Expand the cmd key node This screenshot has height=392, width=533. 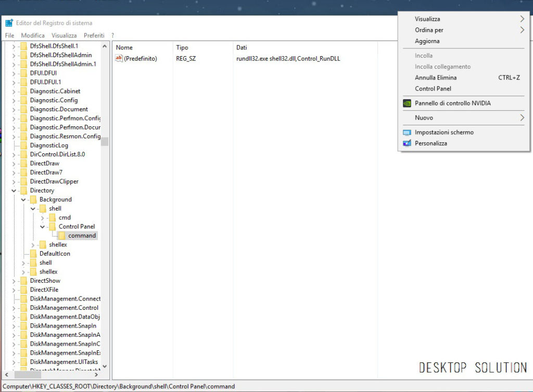click(43, 218)
